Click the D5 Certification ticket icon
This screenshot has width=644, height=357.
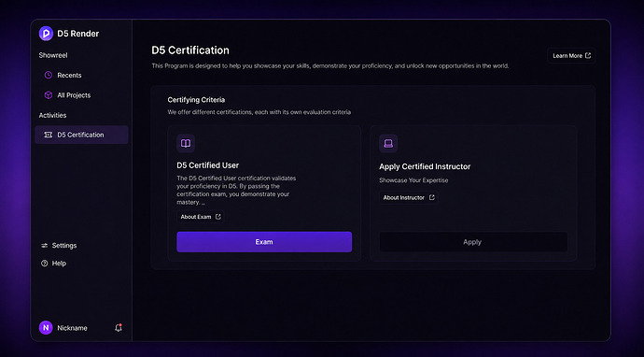[x=48, y=135]
